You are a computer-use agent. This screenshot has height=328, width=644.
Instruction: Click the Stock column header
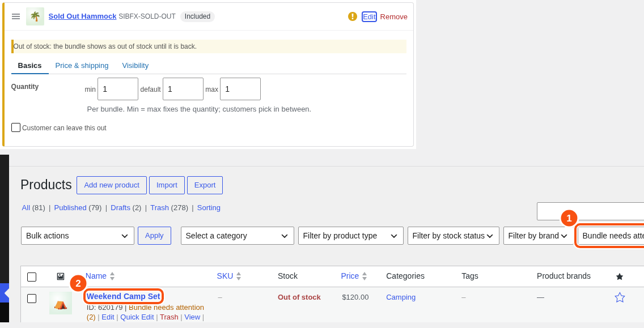pyautogui.click(x=287, y=276)
